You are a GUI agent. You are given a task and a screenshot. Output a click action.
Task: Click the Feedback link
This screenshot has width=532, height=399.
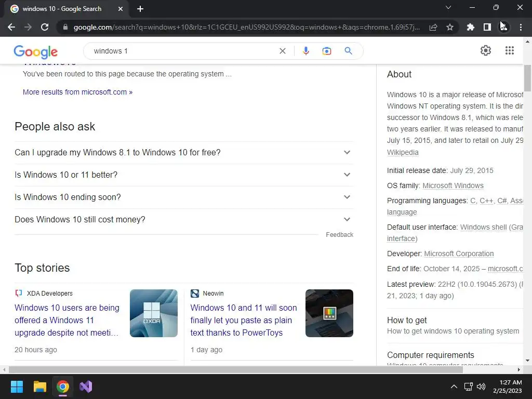pos(339,235)
